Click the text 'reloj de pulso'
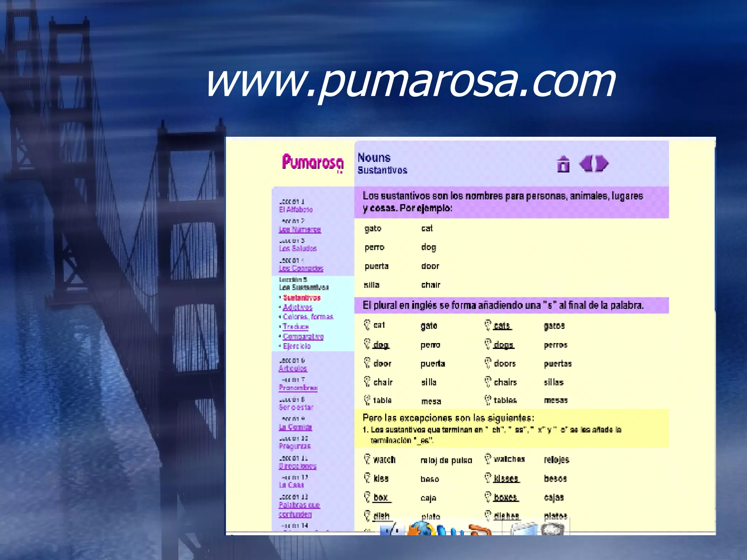Viewport: 747px width, 560px height. tap(446, 460)
